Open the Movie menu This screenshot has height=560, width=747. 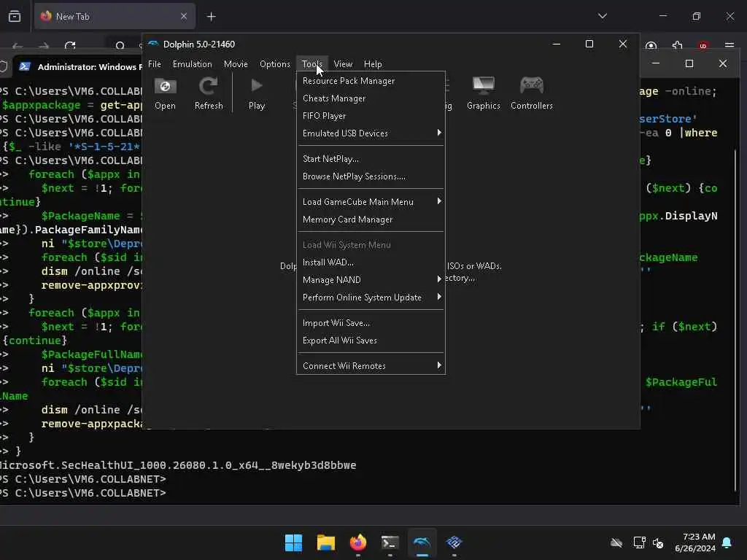(236, 64)
